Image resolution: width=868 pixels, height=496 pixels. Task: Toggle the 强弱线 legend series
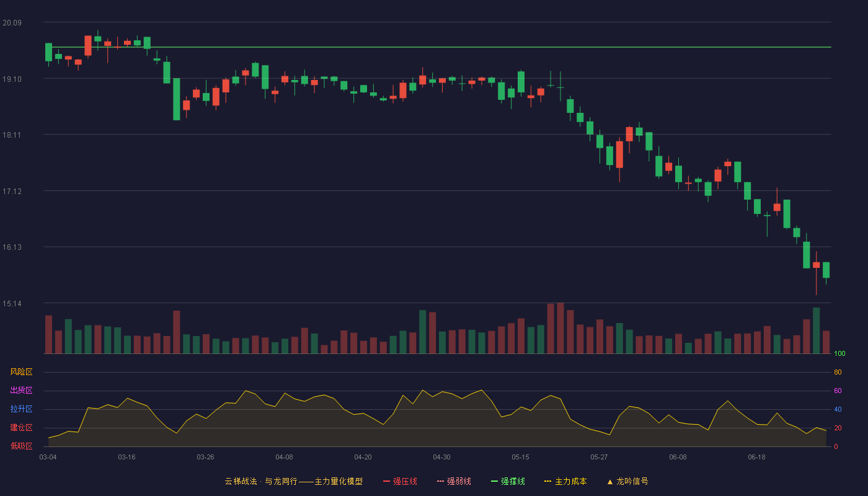pyautogui.click(x=454, y=481)
